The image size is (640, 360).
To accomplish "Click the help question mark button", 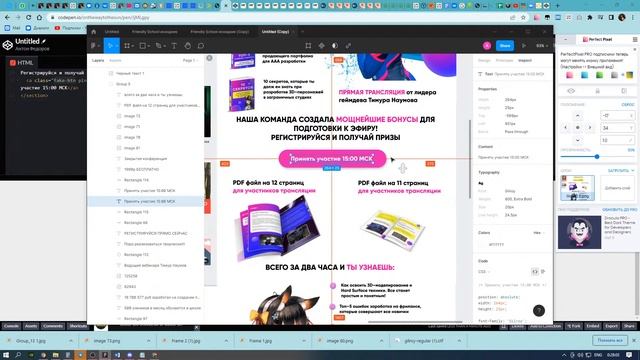I will (539, 311).
